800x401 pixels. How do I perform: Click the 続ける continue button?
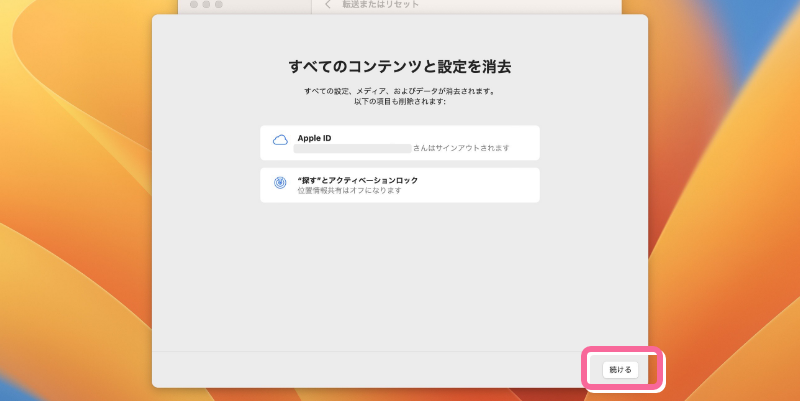click(620, 370)
